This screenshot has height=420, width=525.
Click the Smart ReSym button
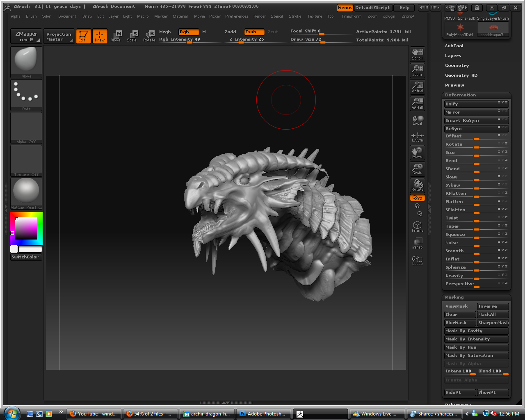(477, 121)
